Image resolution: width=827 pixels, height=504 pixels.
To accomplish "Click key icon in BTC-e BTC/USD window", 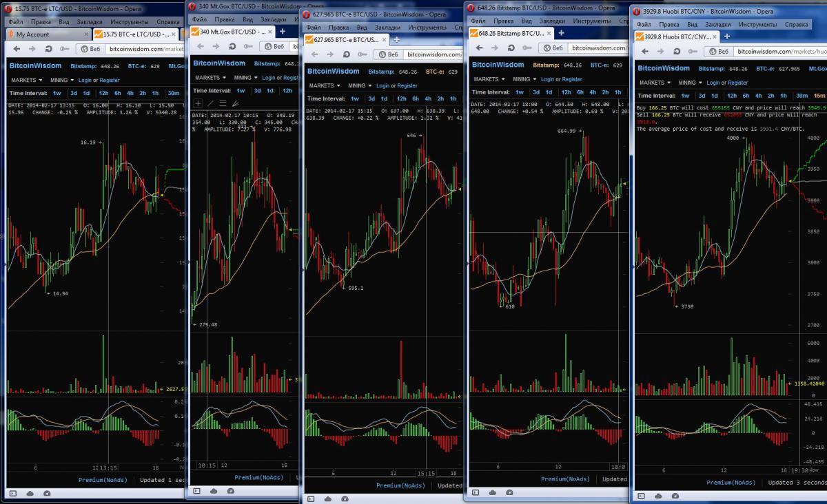I will coord(361,54).
